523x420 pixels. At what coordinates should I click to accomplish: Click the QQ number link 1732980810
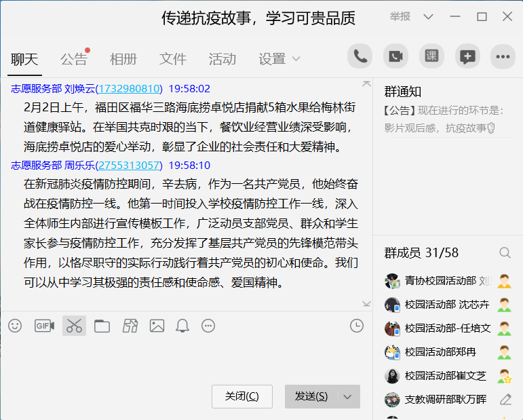click(129, 88)
